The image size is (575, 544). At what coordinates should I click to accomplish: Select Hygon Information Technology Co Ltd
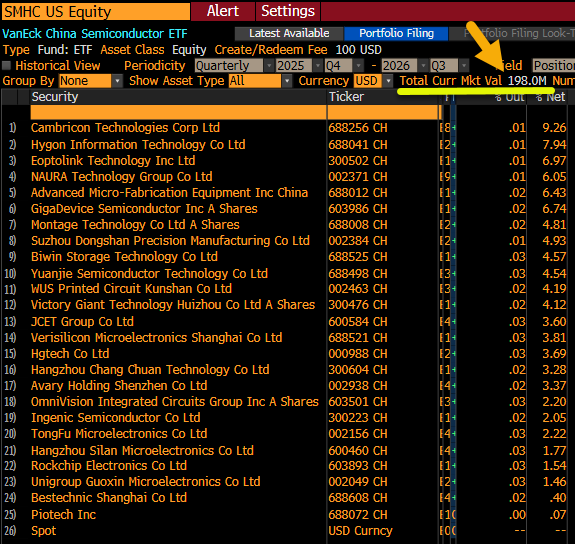(138, 145)
